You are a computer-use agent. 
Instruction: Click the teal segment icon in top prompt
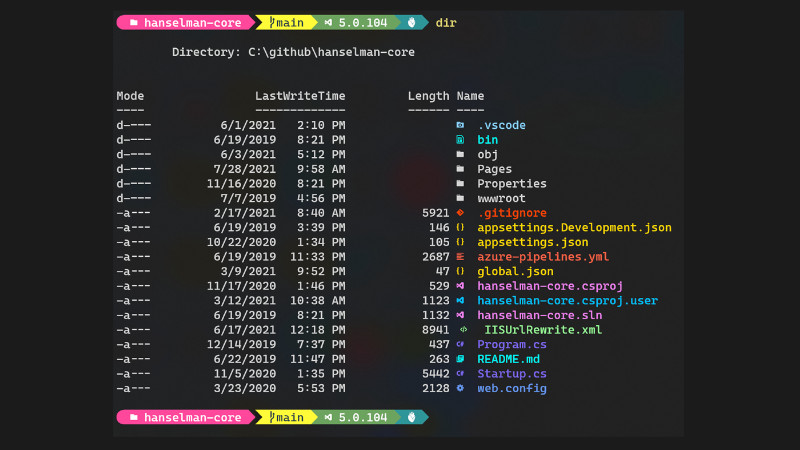click(x=412, y=22)
